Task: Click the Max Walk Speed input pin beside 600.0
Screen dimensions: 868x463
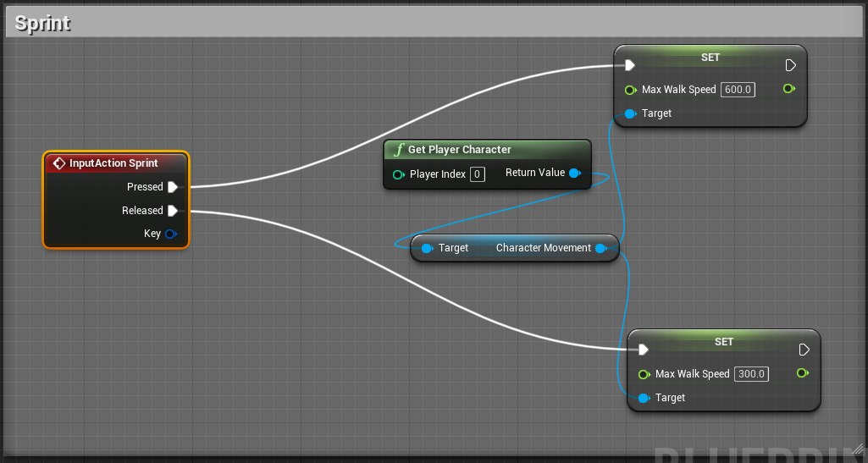Action: [630, 91]
